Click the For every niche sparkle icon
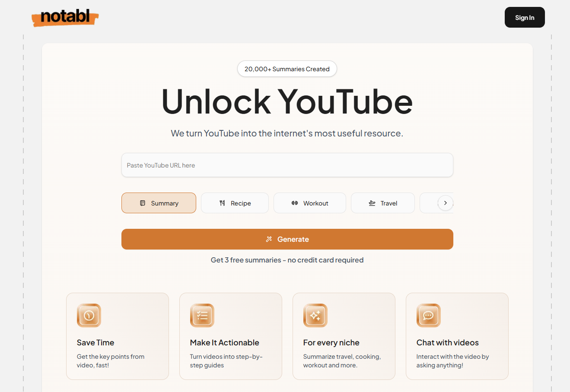The width and height of the screenshot is (570, 392). pyautogui.click(x=315, y=316)
